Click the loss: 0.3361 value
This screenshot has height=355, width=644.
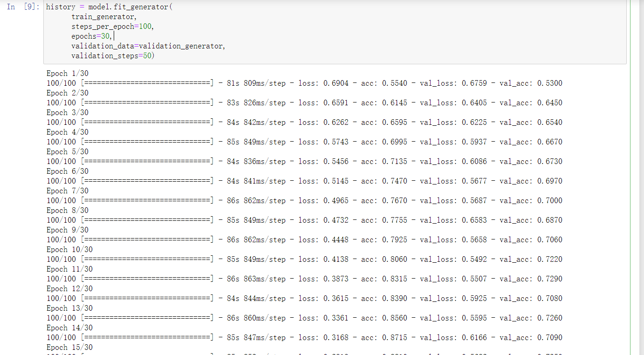click(323, 318)
